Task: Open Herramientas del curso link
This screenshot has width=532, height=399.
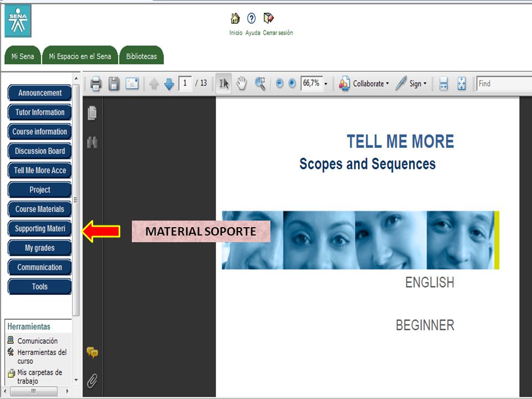Action: (x=42, y=356)
